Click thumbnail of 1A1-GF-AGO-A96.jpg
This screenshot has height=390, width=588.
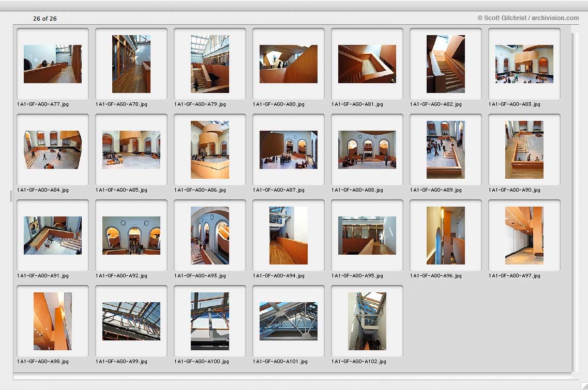coord(445,235)
